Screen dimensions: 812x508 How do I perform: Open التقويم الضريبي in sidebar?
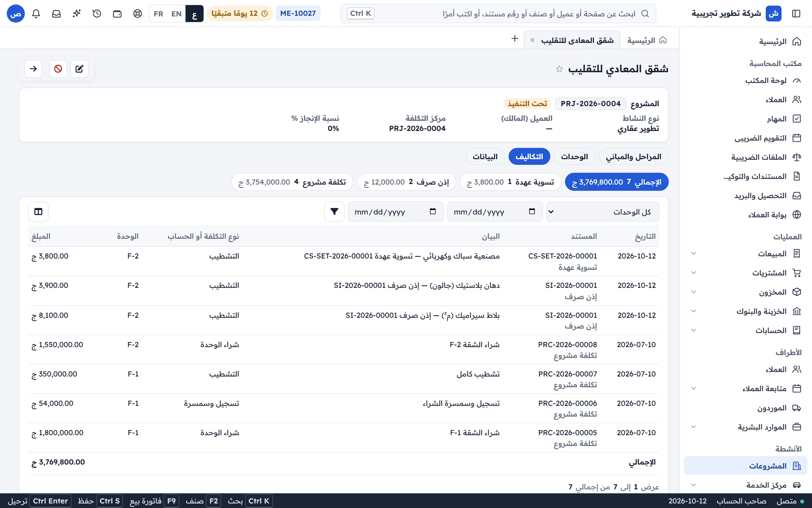click(746, 138)
